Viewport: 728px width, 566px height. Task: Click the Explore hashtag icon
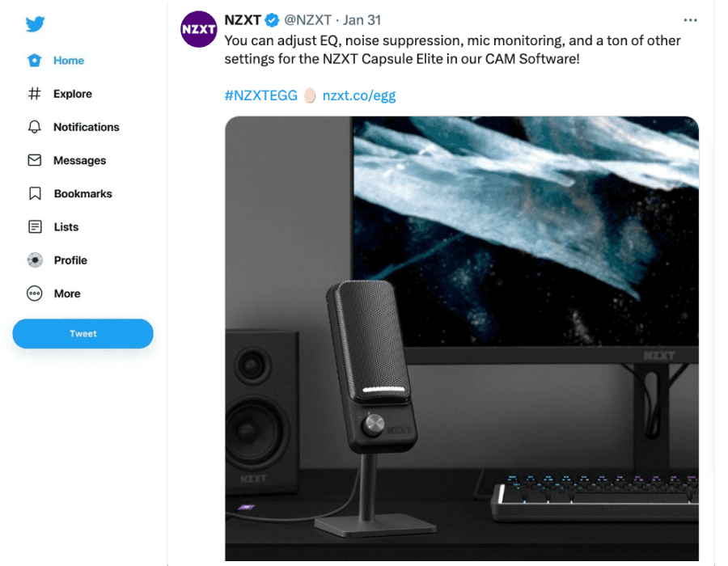pos(34,94)
